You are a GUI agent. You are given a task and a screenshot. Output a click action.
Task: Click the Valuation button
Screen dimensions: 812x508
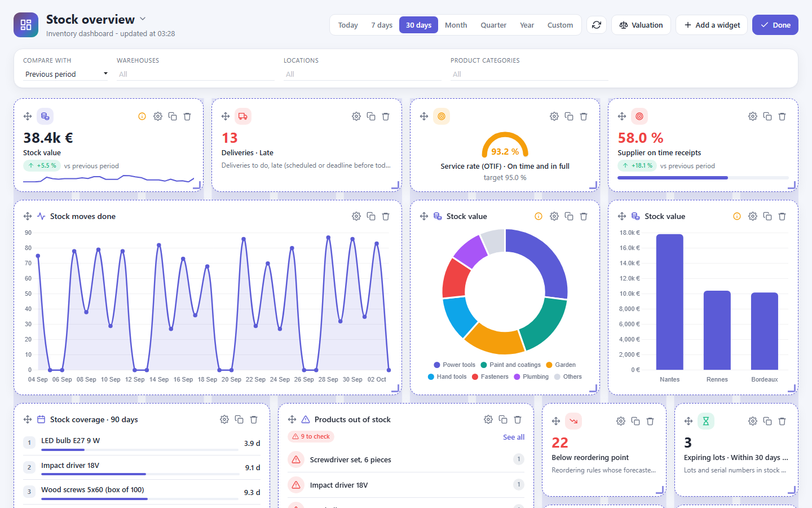[x=641, y=25]
